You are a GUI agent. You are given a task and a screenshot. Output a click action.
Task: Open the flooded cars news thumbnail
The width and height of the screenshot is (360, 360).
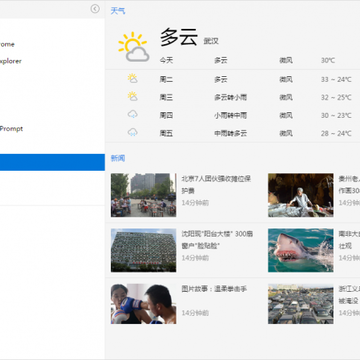click(x=301, y=304)
